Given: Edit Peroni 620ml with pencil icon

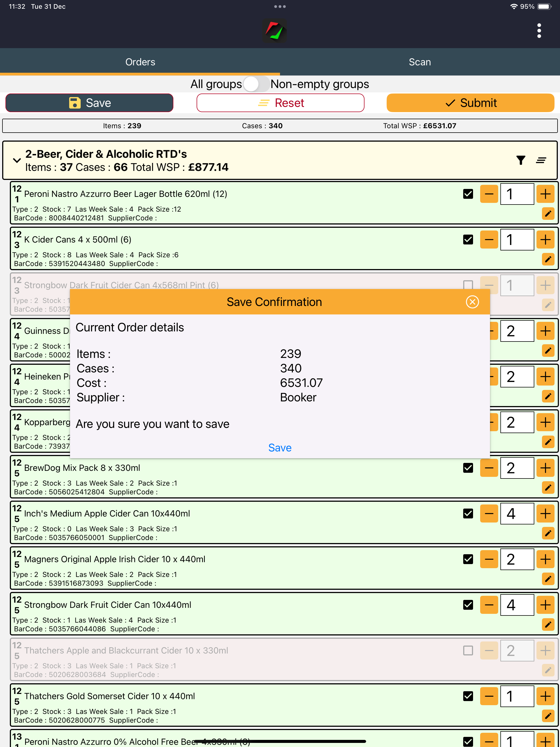Looking at the screenshot, I should coord(548,214).
